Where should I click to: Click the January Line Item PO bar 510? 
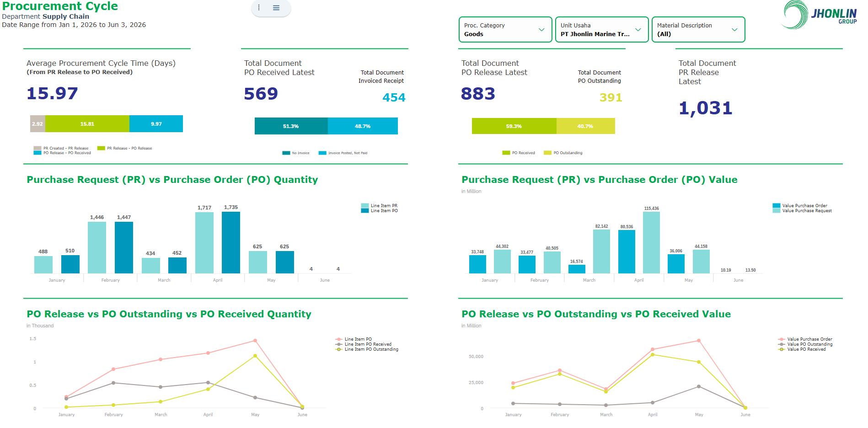(x=70, y=264)
